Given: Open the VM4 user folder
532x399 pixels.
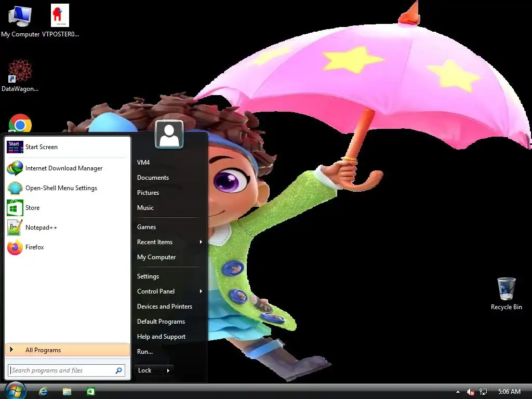Looking at the screenshot, I should pos(143,163).
